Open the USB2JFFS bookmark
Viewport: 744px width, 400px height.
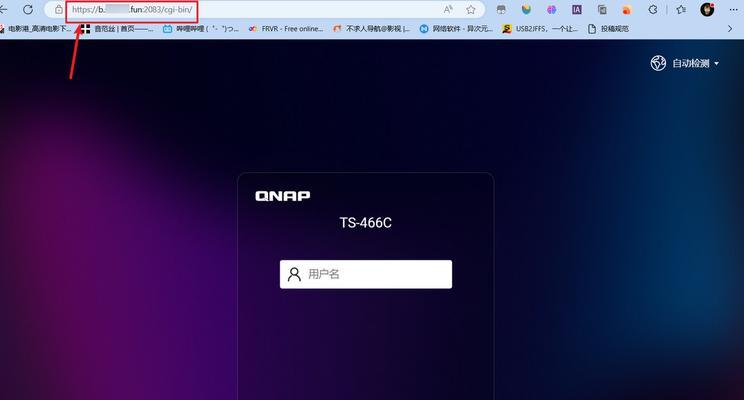tap(540, 29)
